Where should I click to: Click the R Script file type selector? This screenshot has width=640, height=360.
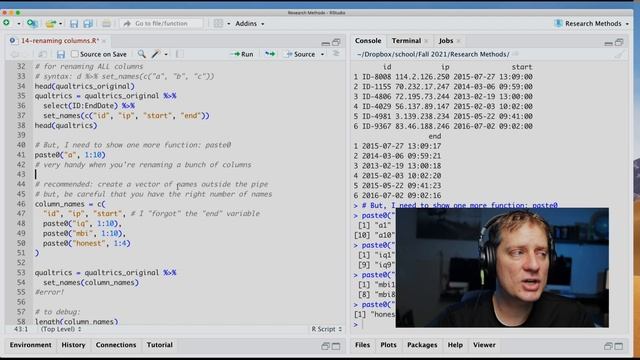click(x=327, y=329)
